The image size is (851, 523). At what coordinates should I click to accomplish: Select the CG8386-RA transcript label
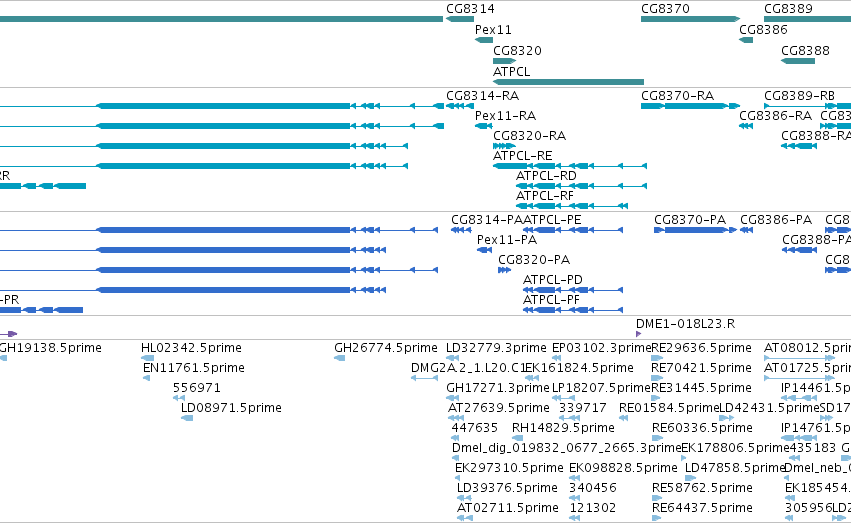coord(776,116)
